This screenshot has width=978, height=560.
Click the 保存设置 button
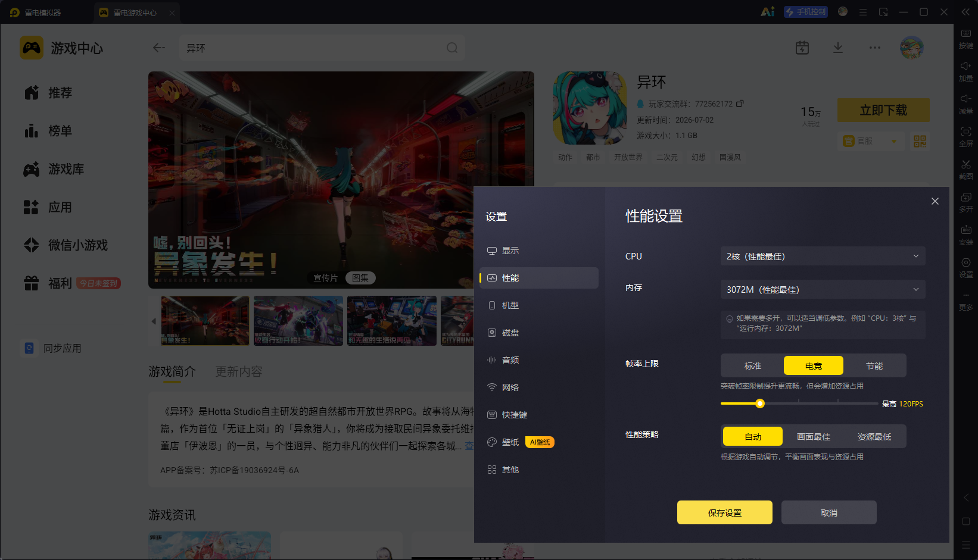725,512
